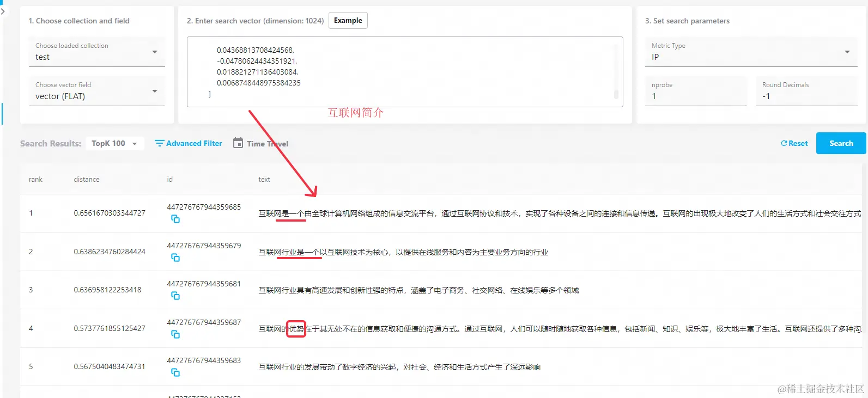Click rank 1 cell
This screenshot has height=398, width=868.
click(31, 213)
